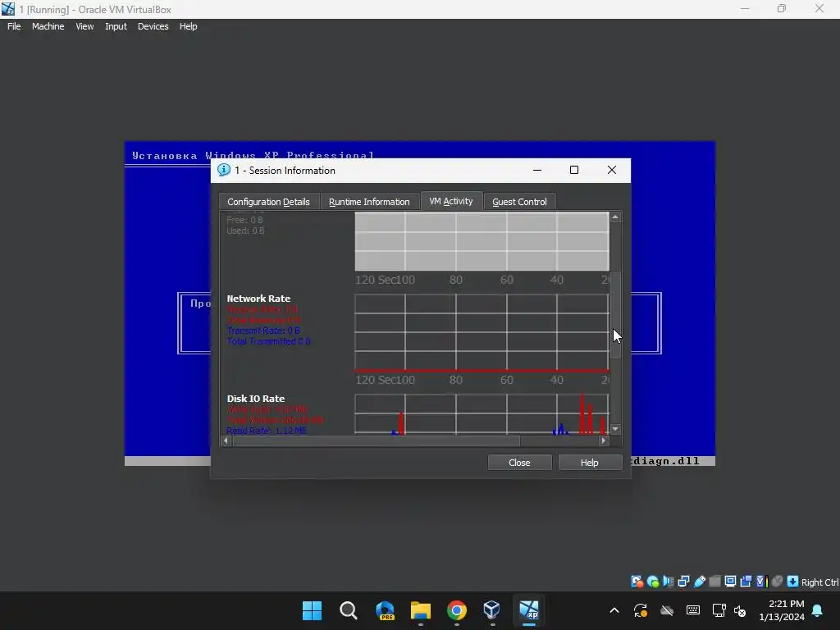Click the Network Rate chart area
The width and height of the screenshot is (840, 630).
tap(482, 332)
